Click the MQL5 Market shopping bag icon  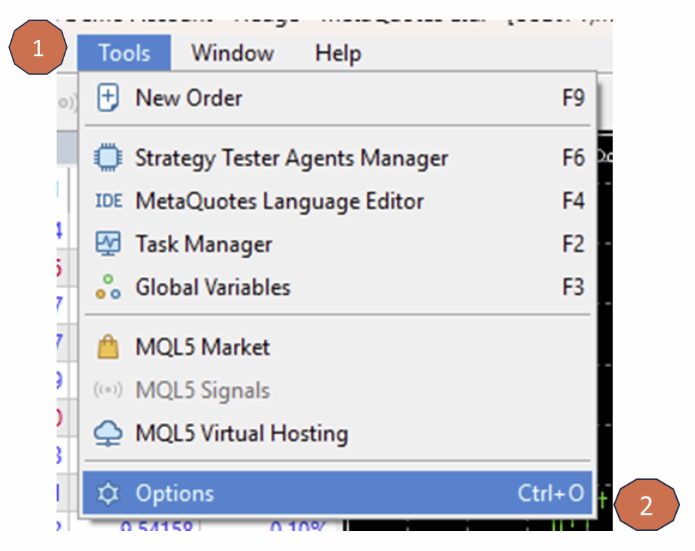tap(107, 348)
